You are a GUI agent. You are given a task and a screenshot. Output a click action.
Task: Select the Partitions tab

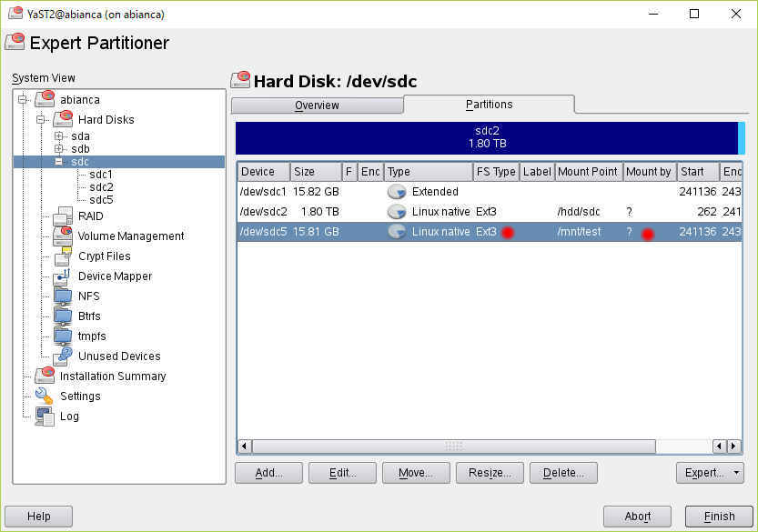click(x=489, y=105)
